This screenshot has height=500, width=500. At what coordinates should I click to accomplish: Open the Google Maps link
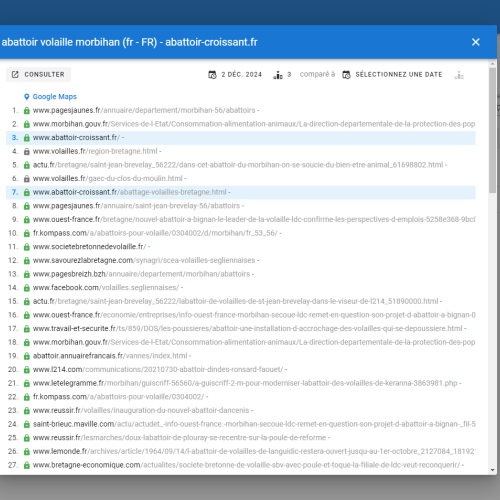[x=55, y=97]
